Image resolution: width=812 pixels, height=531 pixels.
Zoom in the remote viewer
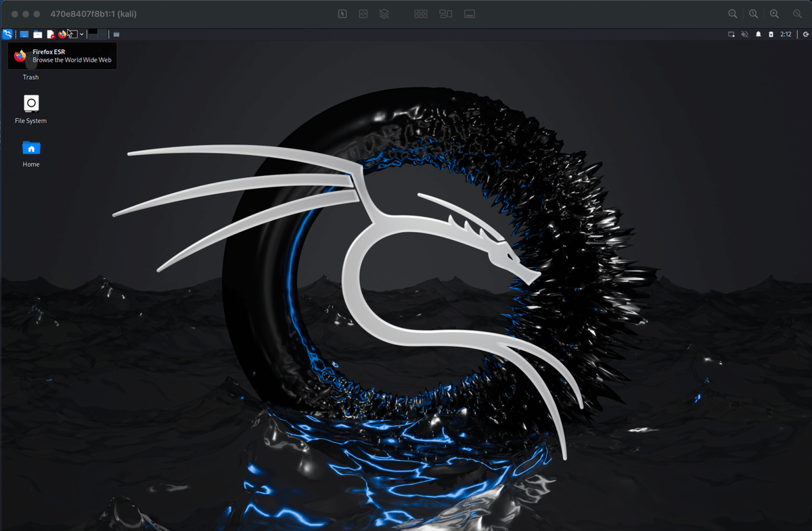(775, 14)
